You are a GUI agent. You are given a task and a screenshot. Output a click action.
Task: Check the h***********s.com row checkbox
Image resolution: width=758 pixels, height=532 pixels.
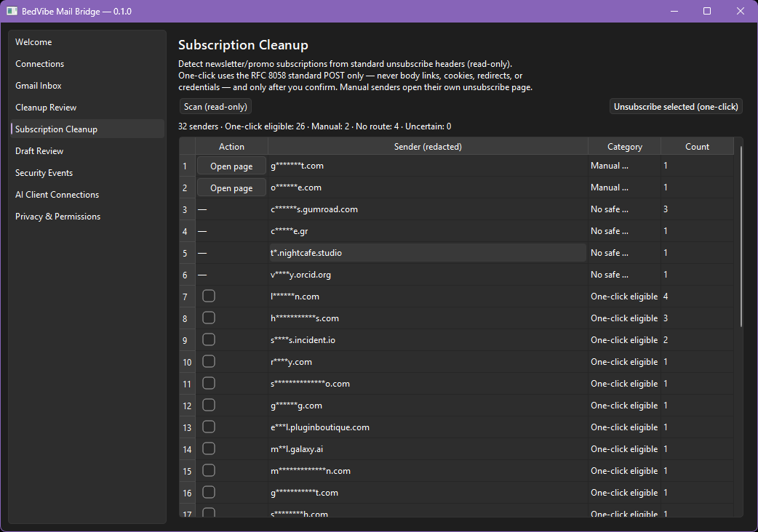coord(208,318)
